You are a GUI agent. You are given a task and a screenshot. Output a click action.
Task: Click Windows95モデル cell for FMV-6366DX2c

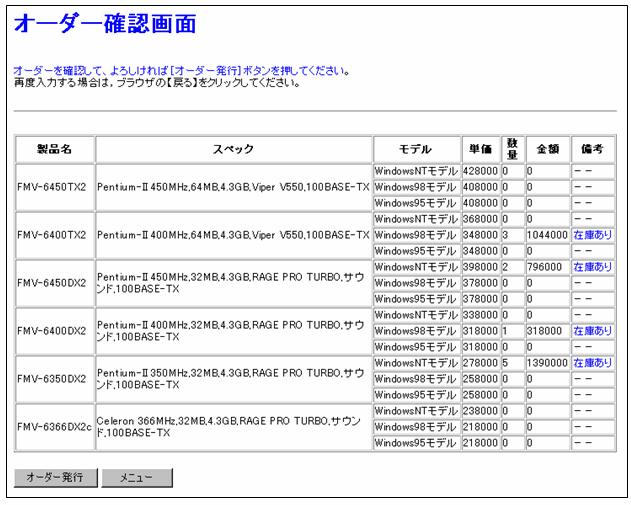point(417,443)
